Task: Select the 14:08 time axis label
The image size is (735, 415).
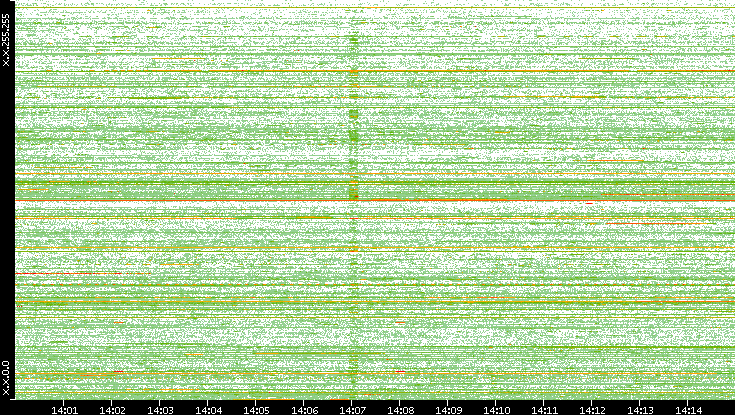Action: [x=400, y=410]
